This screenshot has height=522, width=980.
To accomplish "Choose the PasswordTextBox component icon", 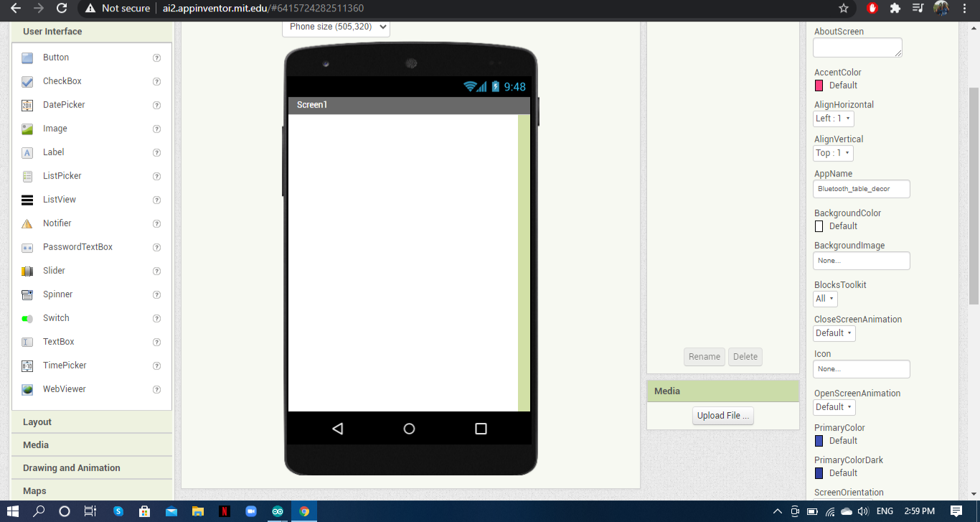I will [x=27, y=248].
